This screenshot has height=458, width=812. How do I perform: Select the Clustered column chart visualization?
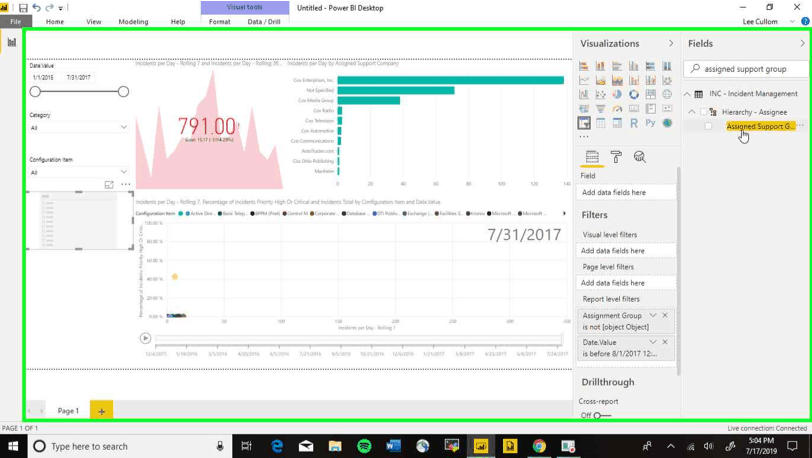(633, 66)
